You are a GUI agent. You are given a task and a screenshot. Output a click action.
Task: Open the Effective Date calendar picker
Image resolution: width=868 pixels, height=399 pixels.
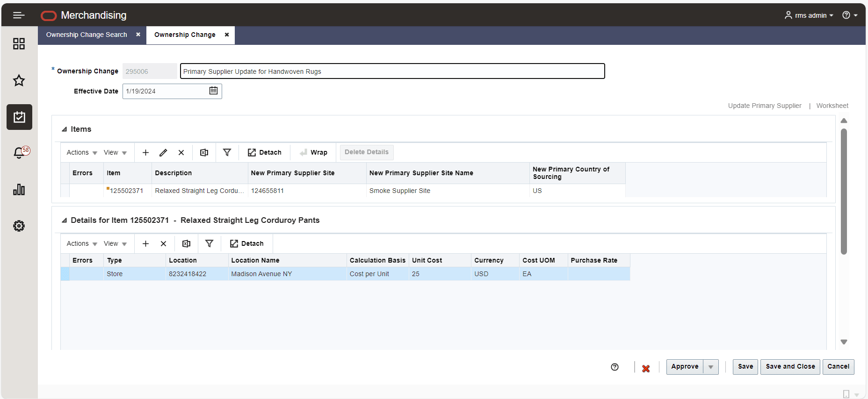pos(213,91)
